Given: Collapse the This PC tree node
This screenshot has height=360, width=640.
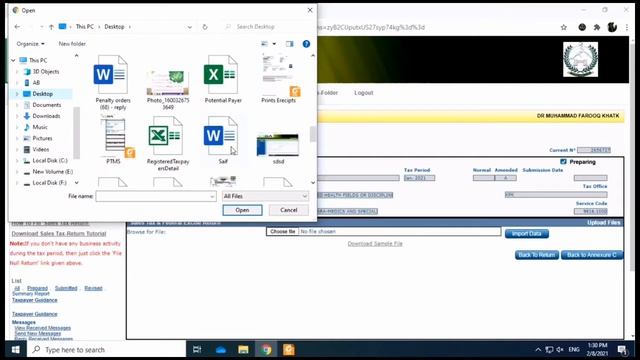Looking at the screenshot, I should (13, 60).
